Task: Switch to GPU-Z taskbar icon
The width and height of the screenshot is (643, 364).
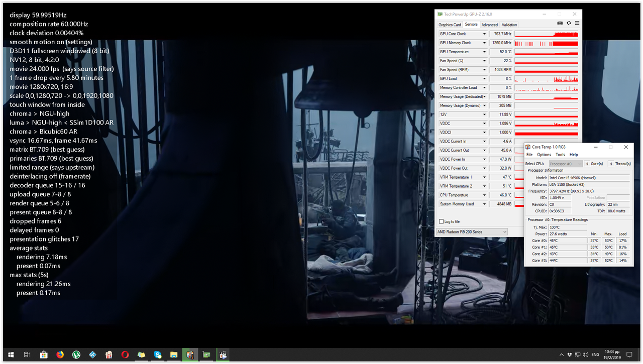Action: coord(206,354)
